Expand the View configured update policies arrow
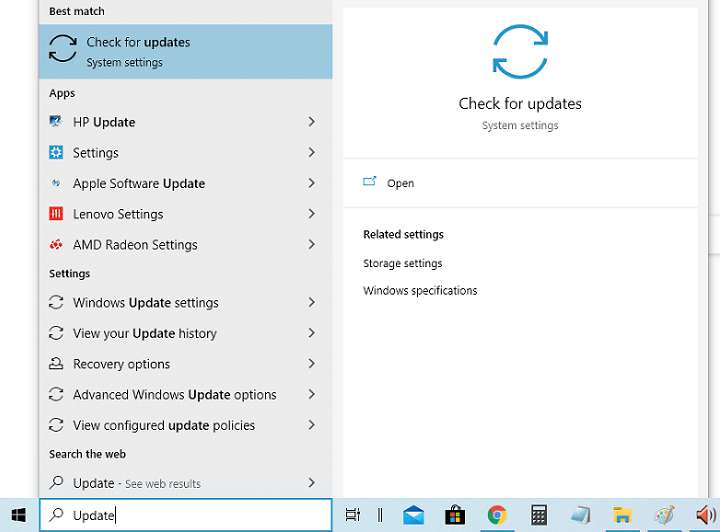This screenshot has height=532, width=720. [312, 425]
